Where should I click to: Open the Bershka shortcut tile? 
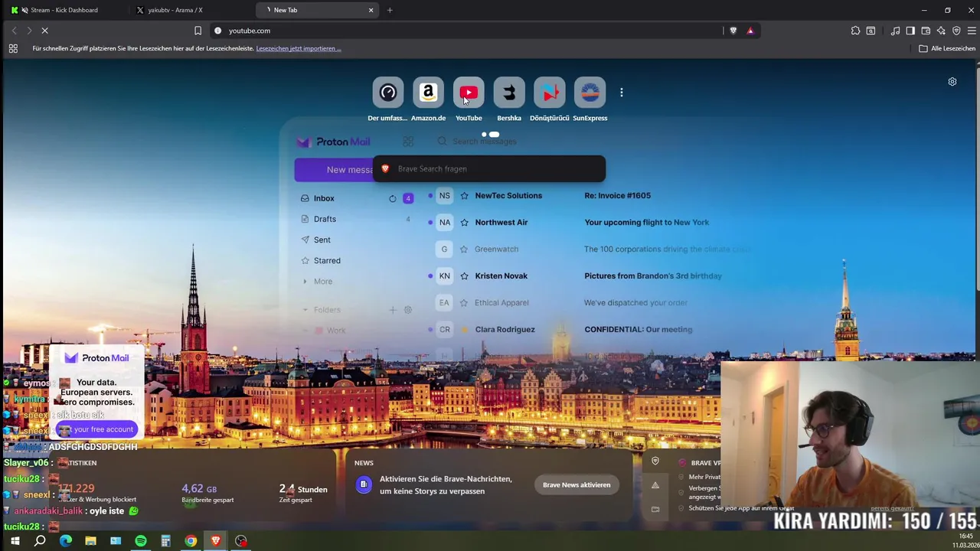point(509,93)
